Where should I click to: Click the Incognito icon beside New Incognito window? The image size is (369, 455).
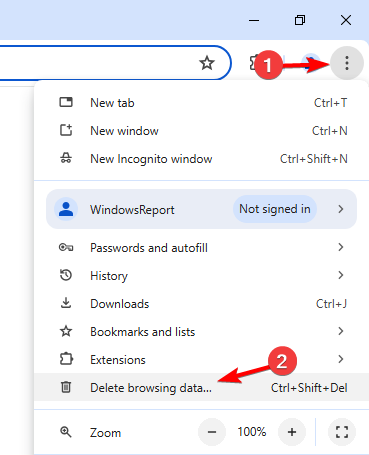(66, 158)
